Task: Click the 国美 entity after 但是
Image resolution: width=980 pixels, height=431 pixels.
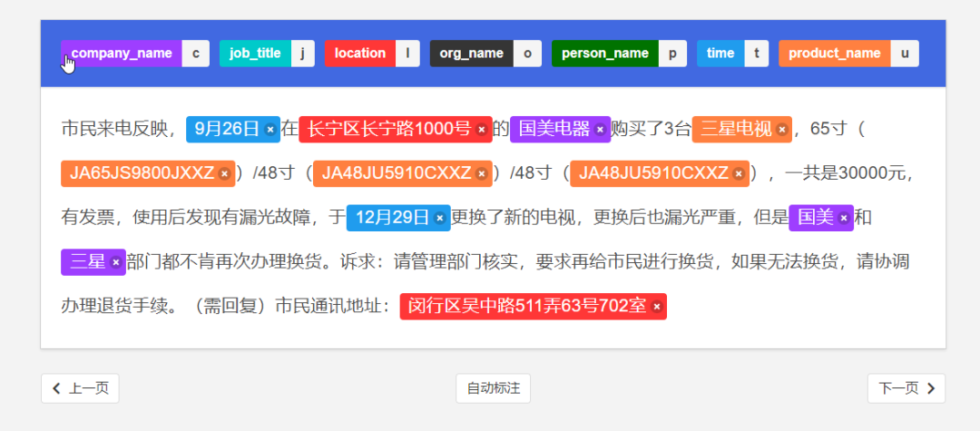Action: point(815,218)
